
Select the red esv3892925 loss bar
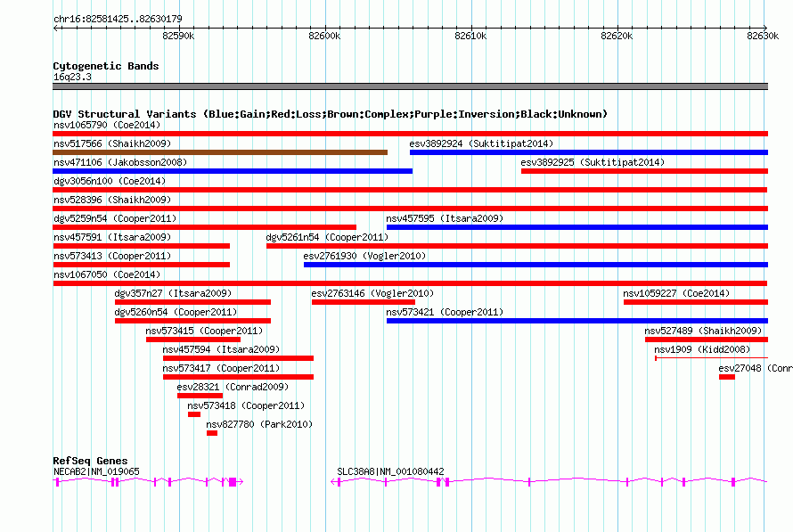point(645,171)
